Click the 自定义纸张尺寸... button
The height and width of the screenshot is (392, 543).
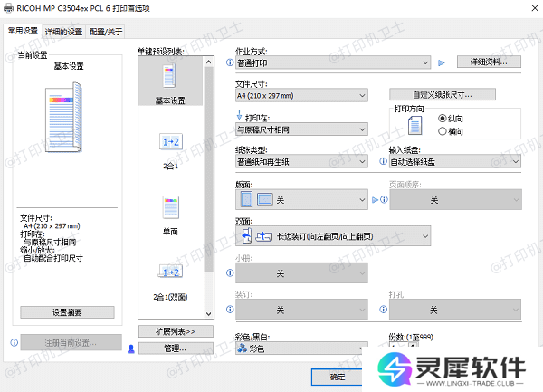tap(443, 94)
